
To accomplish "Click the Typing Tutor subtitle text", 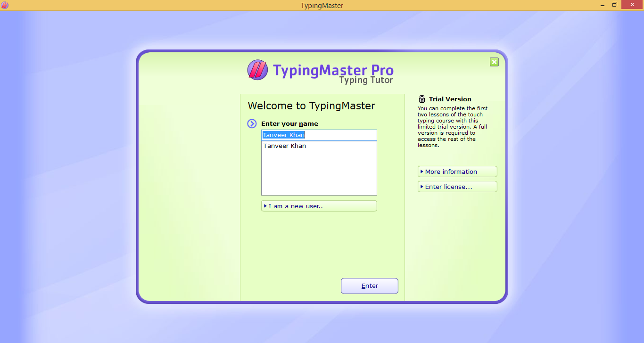I will tap(366, 80).
